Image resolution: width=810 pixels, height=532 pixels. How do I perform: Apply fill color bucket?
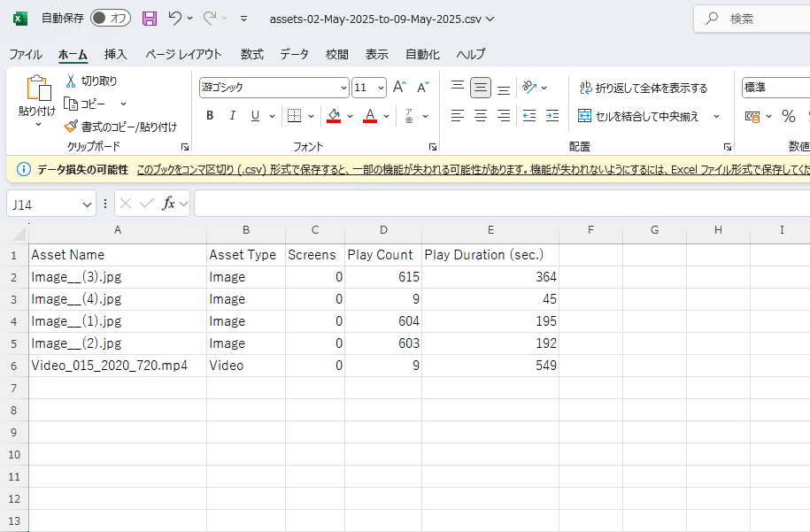(334, 116)
